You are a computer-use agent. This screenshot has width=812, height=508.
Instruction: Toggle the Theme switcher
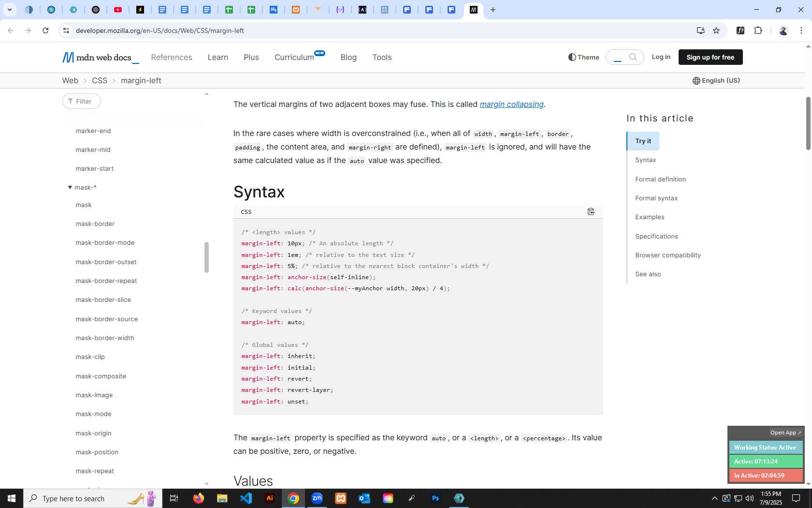pos(584,57)
